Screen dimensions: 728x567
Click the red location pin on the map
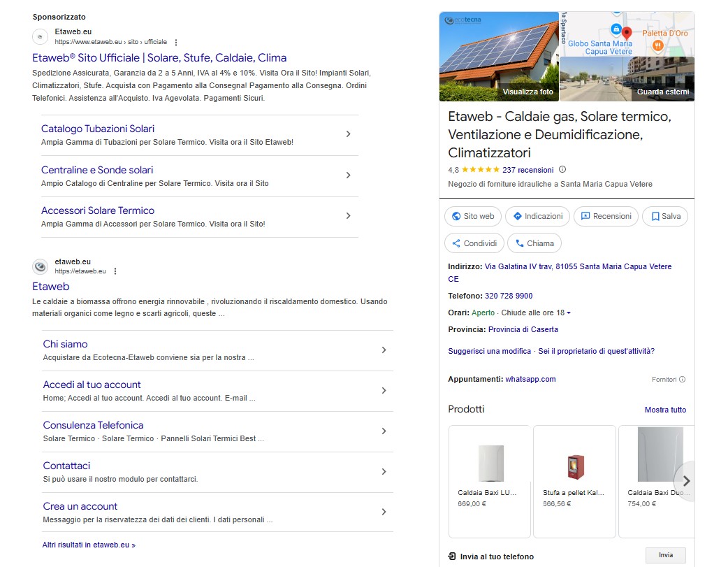tap(627, 34)
